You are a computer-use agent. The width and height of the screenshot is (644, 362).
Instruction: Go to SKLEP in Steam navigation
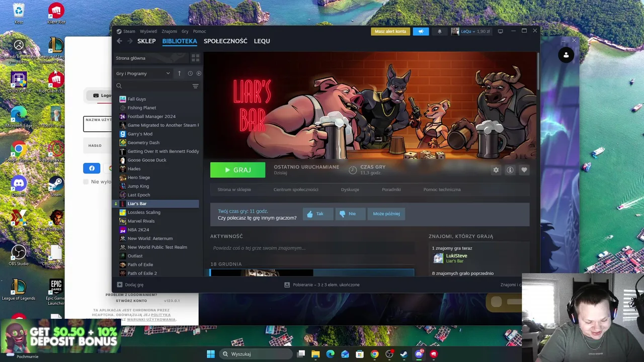point(146,41)
